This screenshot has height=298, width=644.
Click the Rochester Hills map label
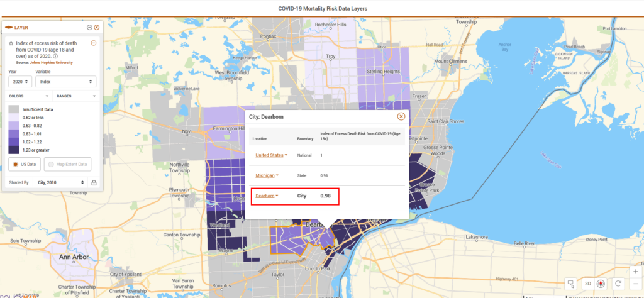pyautogui.click(x=330, y=25)
